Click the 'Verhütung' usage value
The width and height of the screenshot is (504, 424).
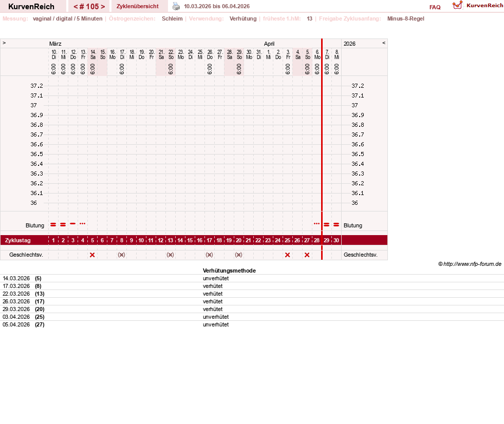[x=243, y=18]
